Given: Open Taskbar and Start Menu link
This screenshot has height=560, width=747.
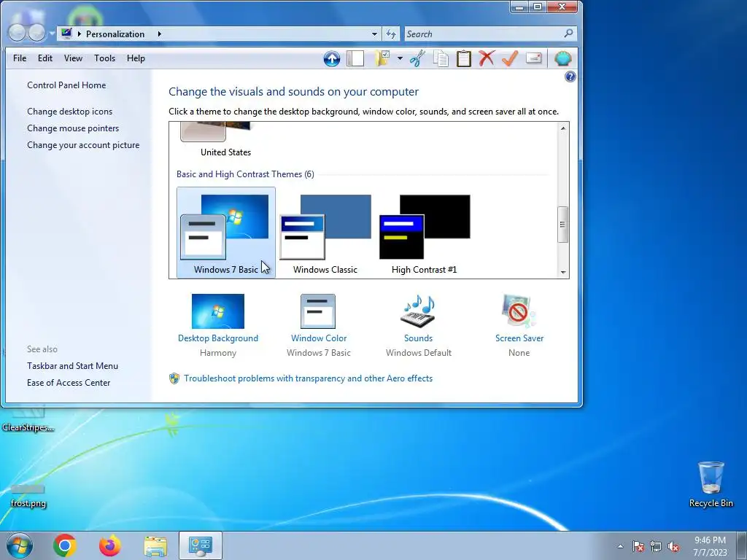Looking at the screenshot, I should point(72,366).
